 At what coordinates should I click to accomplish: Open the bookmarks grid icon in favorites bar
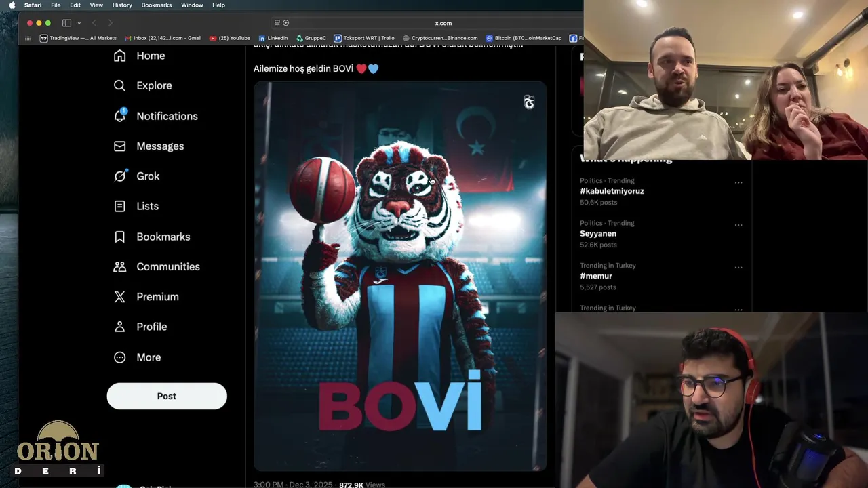(28, 38)
